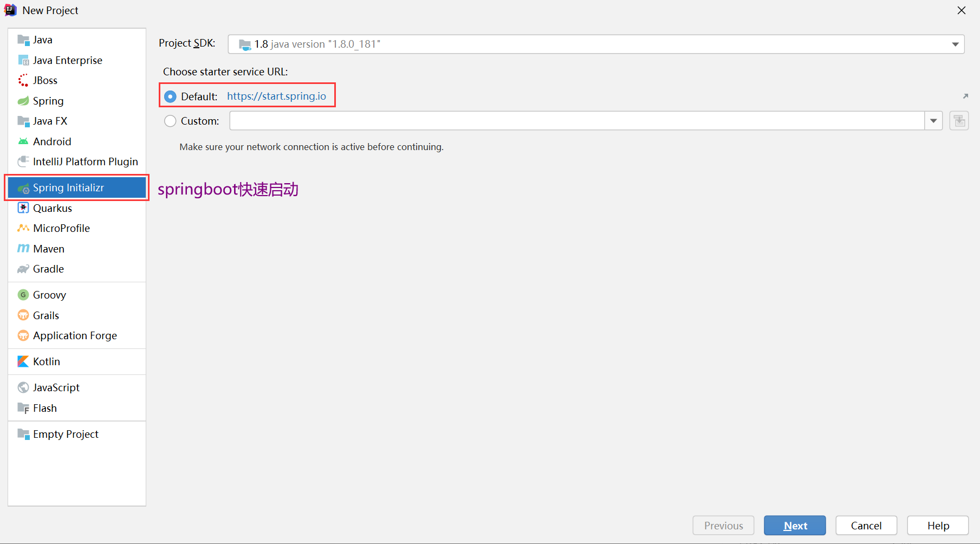Click the MicroProfile icon
The height and width of the screenshot is (544, 980).
[23, 228]
